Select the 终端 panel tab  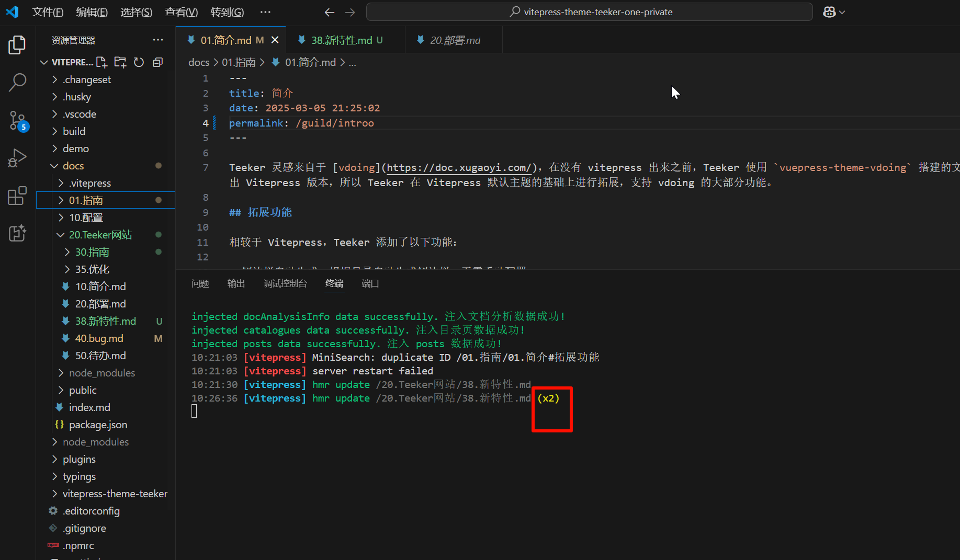(x=334, y=283)
